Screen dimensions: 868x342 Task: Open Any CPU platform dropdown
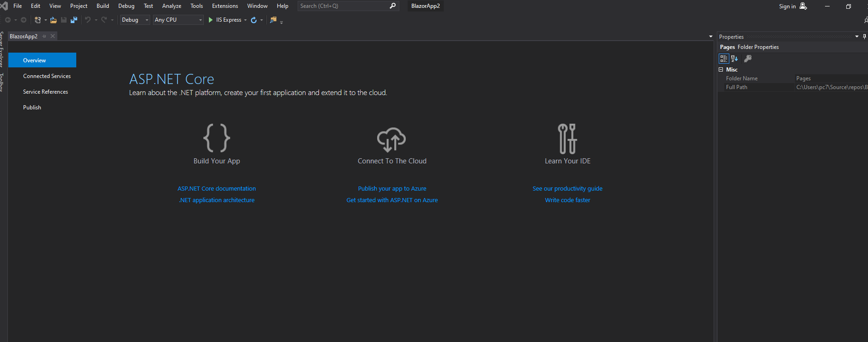178,20
